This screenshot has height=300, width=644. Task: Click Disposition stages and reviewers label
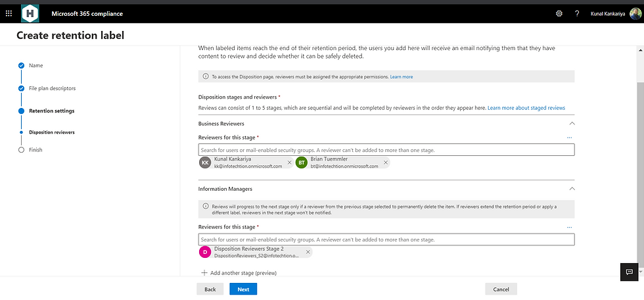click(x=238, y=97)
